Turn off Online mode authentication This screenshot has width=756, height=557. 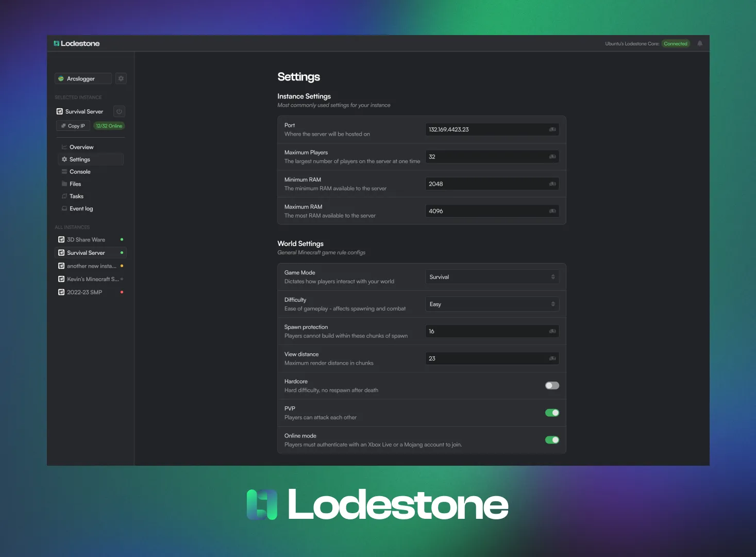[x=551, y=439]
